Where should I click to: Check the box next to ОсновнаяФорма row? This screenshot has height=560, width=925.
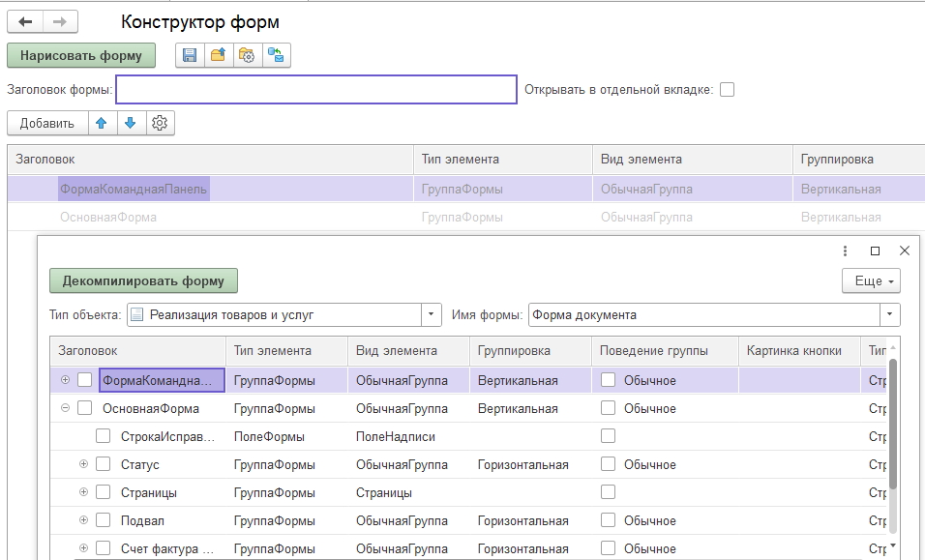85,408
